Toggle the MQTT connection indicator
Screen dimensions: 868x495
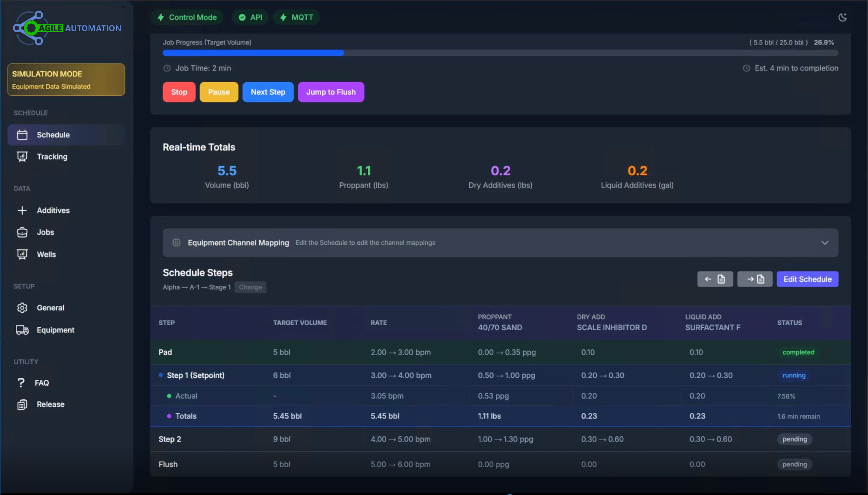click(x=296, y=17)
